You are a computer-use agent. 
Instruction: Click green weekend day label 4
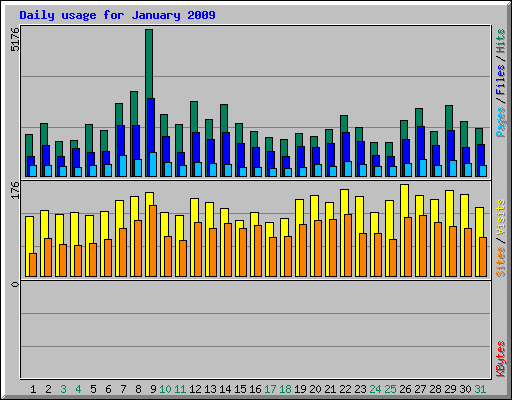[x=78, y=389]
